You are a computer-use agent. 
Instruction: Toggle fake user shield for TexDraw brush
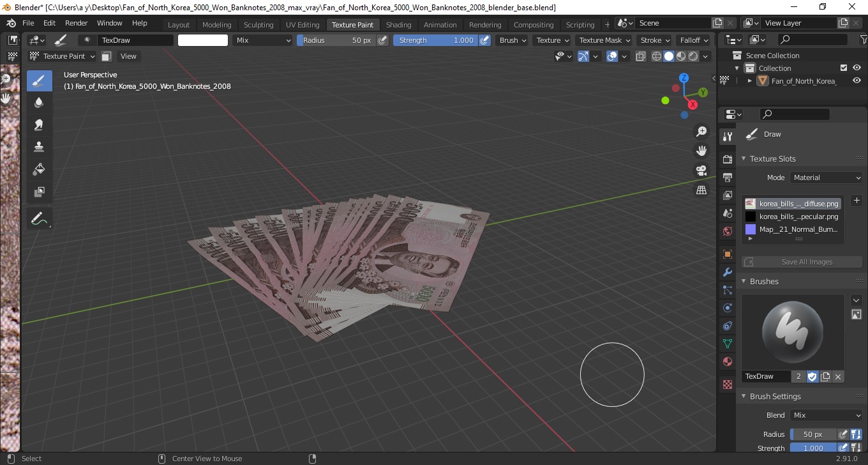coord(812,377)
